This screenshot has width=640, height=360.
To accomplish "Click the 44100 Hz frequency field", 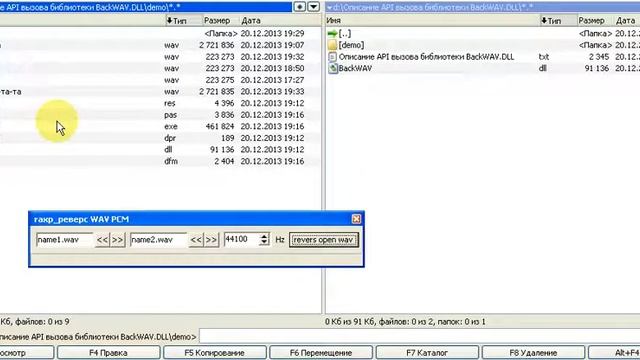I will click(242, 240).
